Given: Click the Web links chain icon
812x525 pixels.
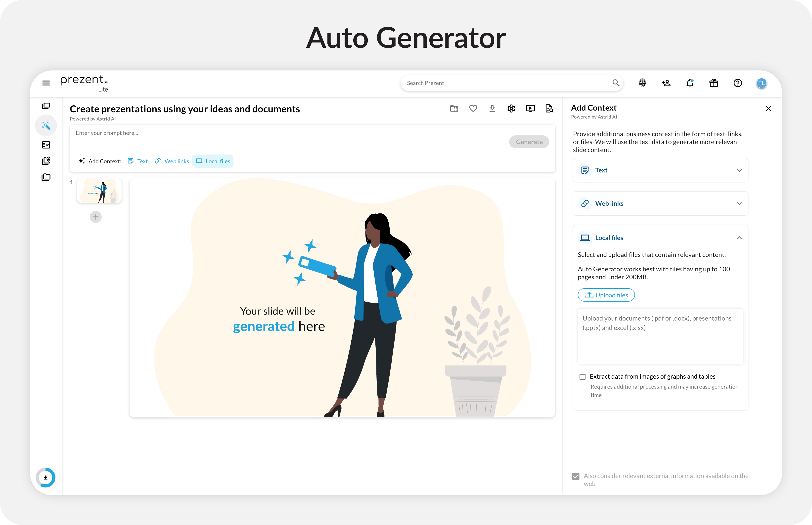Looking at the screenshot, I should [585, 203].
